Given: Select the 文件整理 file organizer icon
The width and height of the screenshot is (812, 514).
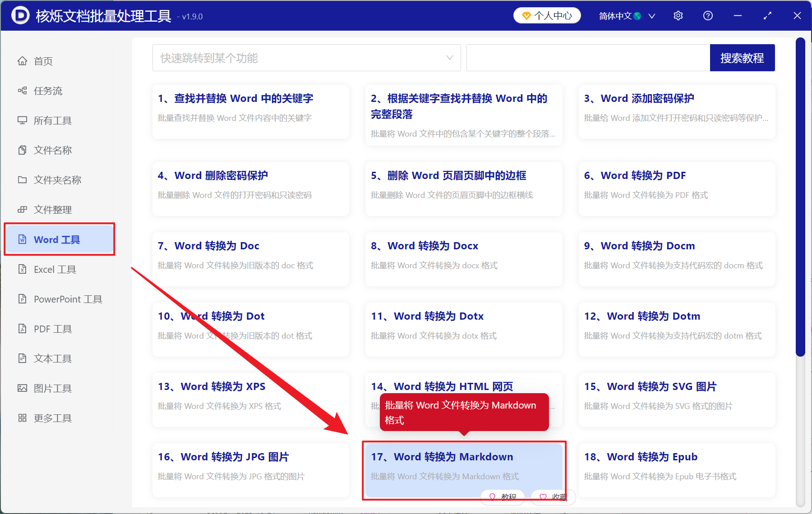Looking at the screenshot, I should (23, 210).
